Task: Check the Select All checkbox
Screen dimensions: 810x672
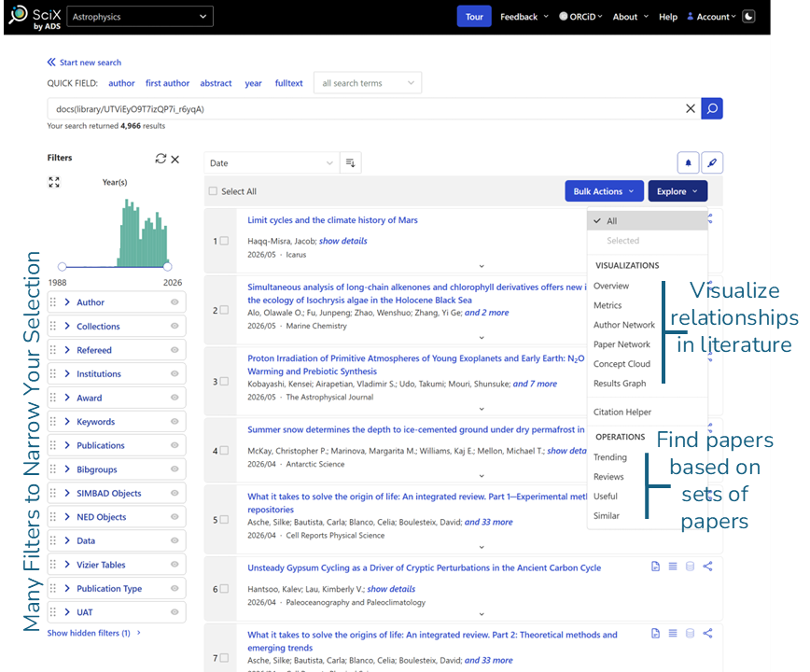Action: pos(213,191)
